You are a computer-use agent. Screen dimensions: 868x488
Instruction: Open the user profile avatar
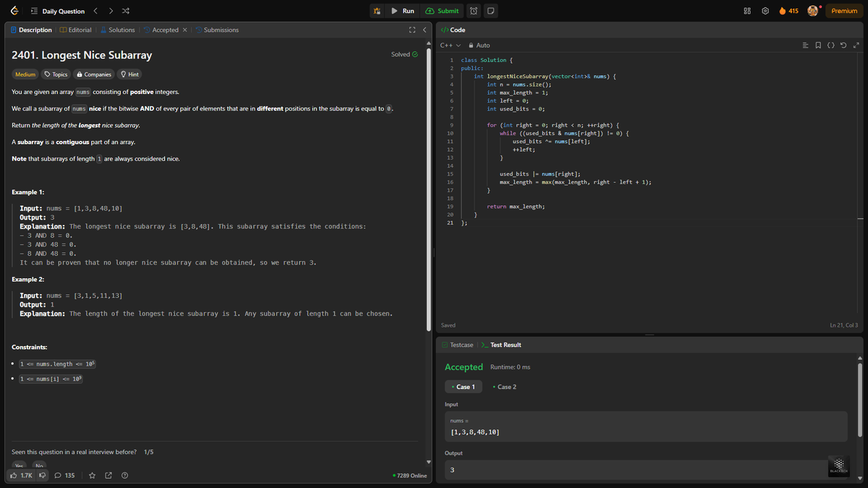(x=812, y=11)
